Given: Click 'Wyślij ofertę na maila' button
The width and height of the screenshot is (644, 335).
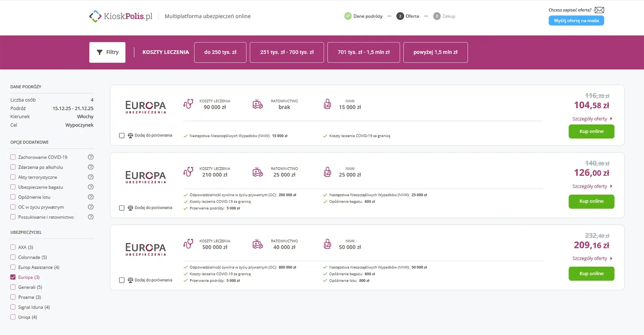Looking at the screenshot, I should point(576,21).
